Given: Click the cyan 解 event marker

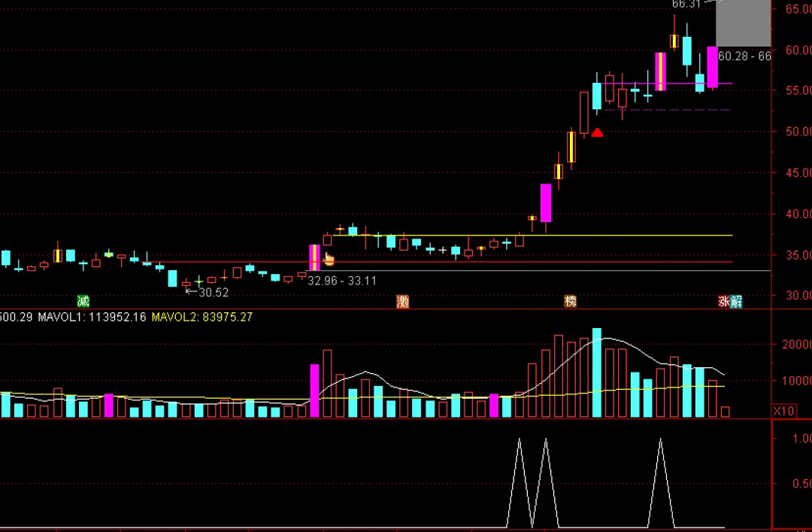Looking at the screenshot, I should click(736, 301).
